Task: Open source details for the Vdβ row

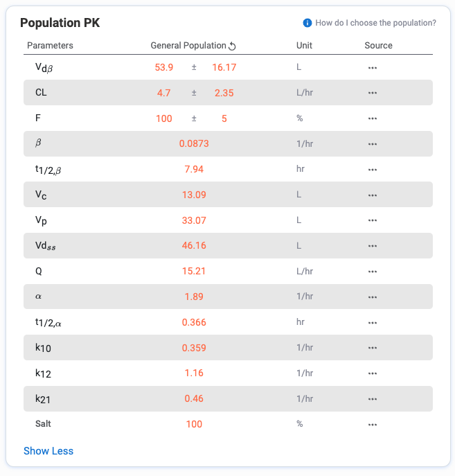Action: coord(373,68)
